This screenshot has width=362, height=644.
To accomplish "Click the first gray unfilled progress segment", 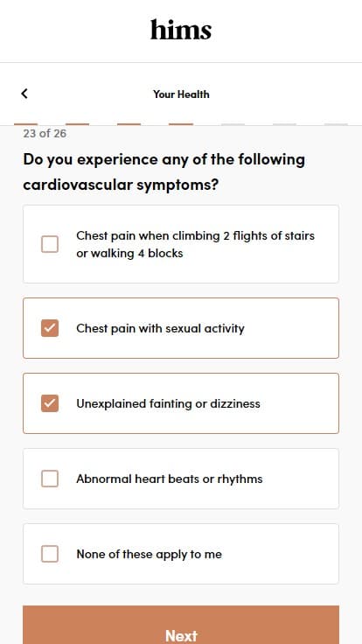I will [x=233, y=124].
